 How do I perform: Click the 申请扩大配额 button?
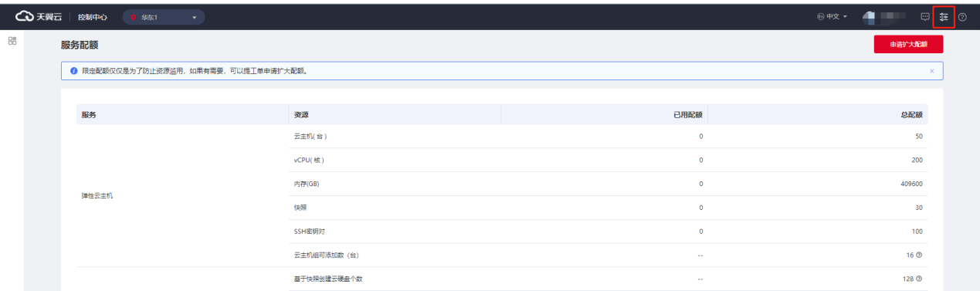pos(908,45)
